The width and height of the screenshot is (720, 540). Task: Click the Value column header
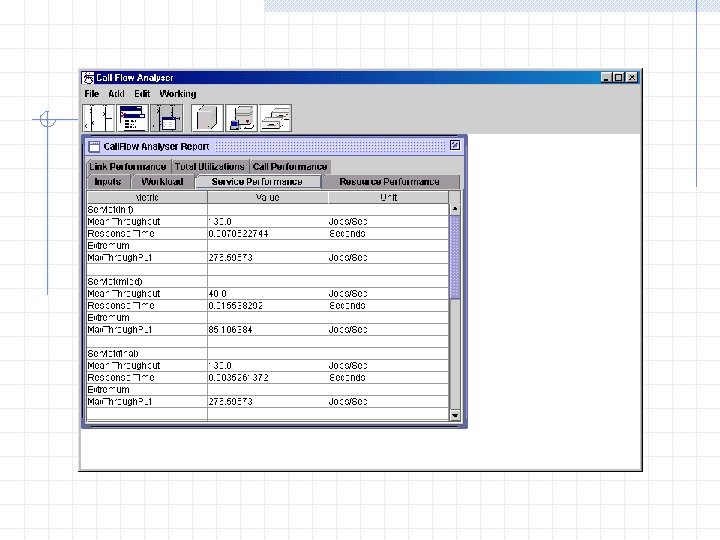click(x=268, y=197)
